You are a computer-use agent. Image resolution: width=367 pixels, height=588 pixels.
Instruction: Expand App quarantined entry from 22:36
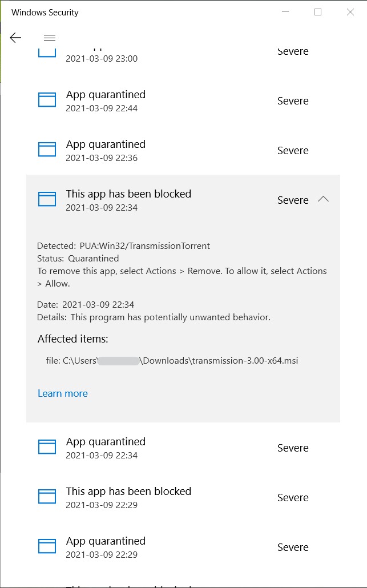pyautogui.click(x=183, y=150)
